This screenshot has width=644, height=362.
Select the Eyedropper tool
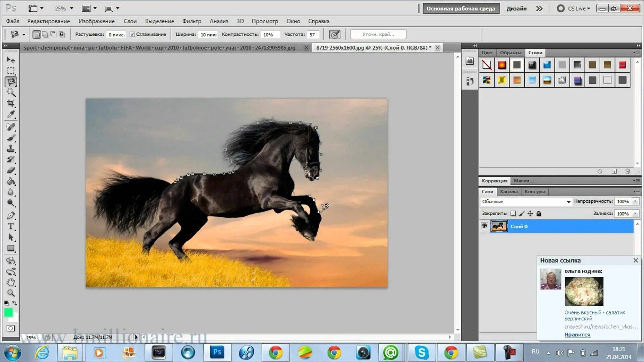pos(11,115)
